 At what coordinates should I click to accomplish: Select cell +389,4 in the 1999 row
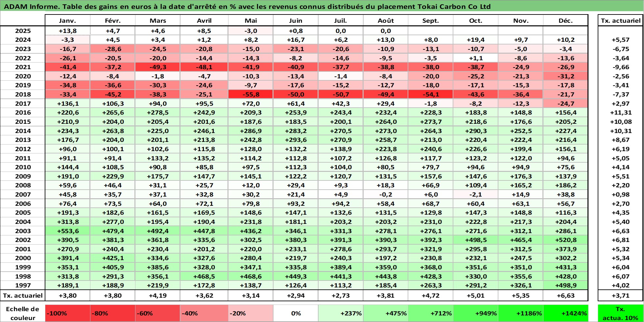click(x=341, y=267)
